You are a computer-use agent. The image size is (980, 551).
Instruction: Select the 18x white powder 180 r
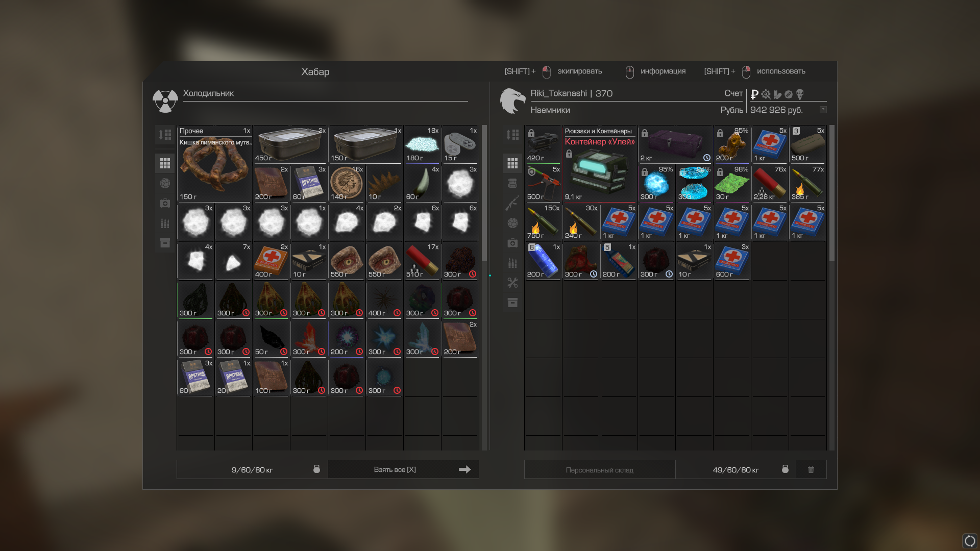[x=422, y=144]
